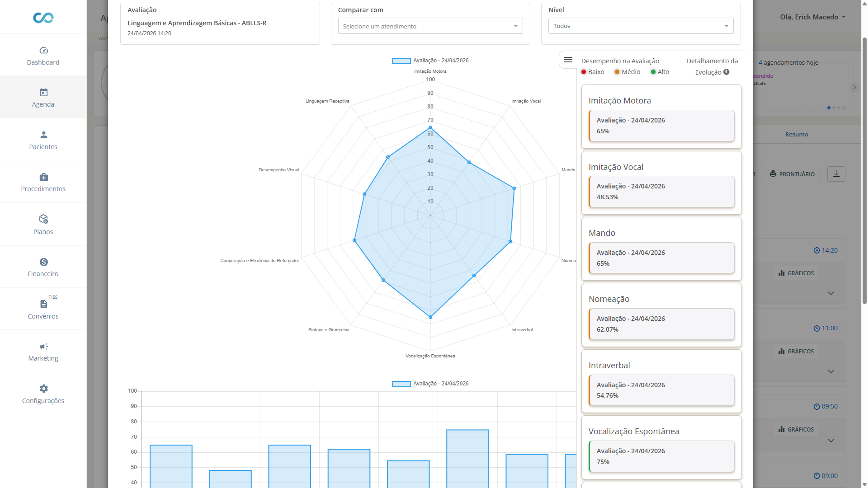868x488 pixels.
Task: Open Configurações gear icon
Action: [43, 389]
